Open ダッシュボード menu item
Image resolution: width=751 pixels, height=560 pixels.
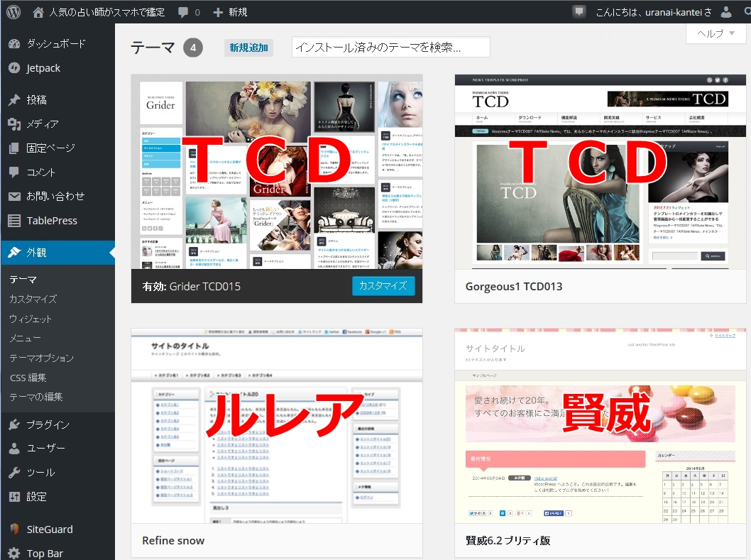(57, 43)
